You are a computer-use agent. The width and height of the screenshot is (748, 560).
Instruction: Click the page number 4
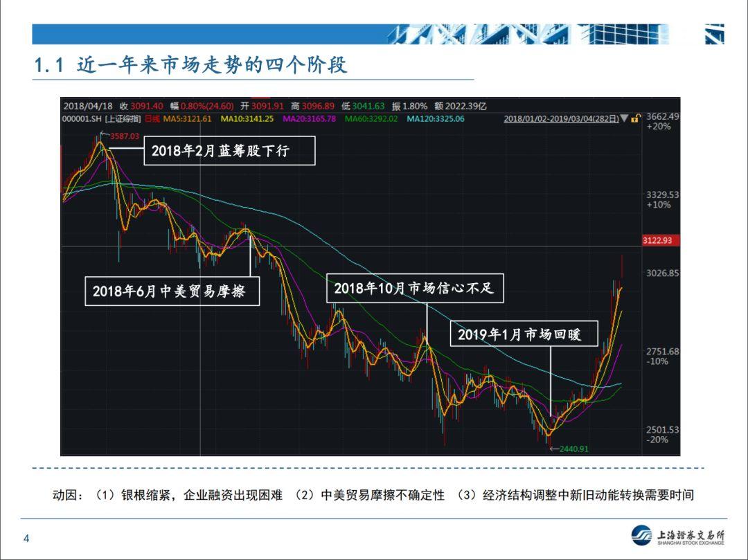26,538
